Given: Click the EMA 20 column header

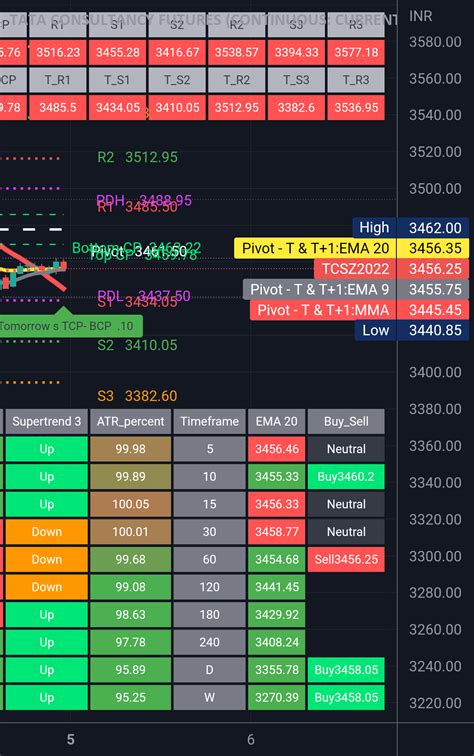Looking at the screenshot, I should pyautogui.click(x=276, y=421).
